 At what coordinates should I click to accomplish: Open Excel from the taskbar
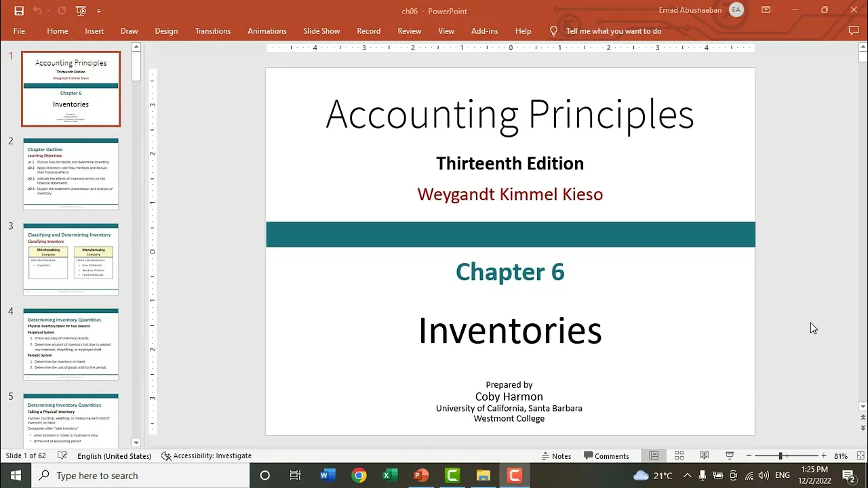390,475
